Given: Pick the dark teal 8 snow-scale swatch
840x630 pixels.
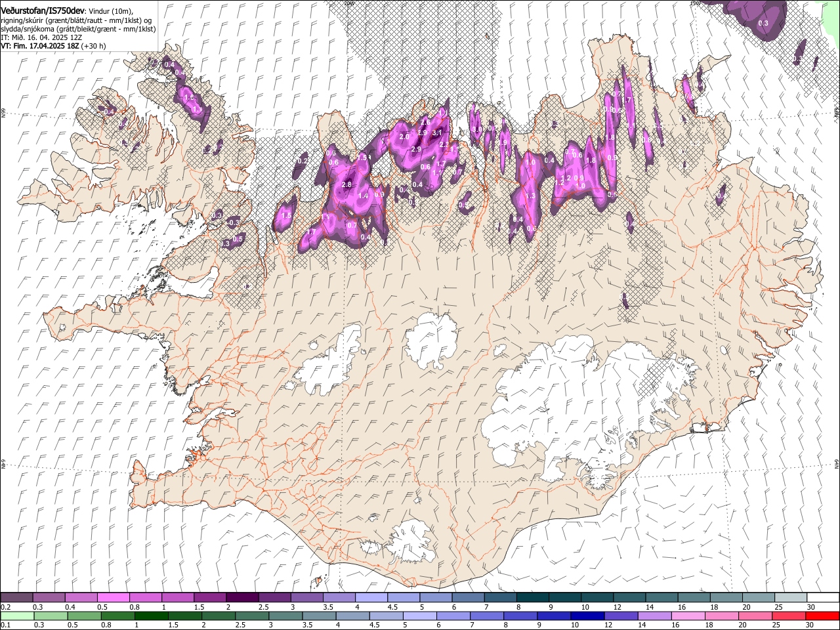Looking at the screenshot, I should click(533, 597).
